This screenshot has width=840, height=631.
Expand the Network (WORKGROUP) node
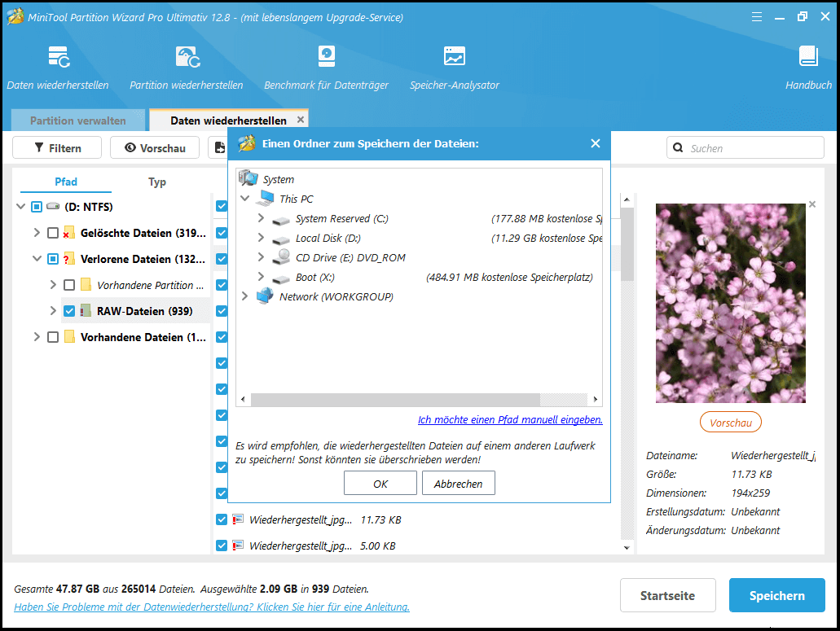point(244,296)
